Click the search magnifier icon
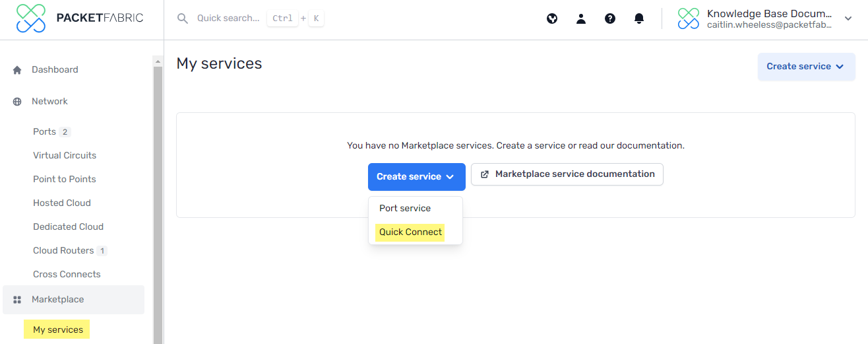This screenshot has width=868, height=344. [183, 18]
